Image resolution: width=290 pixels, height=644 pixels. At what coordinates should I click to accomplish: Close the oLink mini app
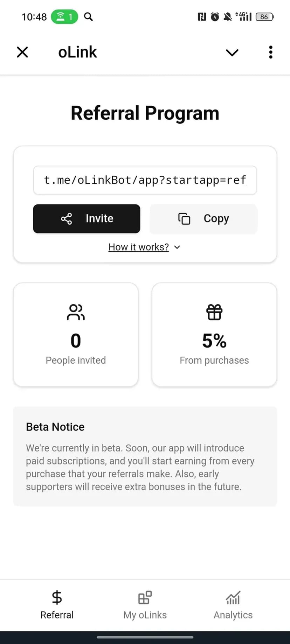[x=22, y=52]
